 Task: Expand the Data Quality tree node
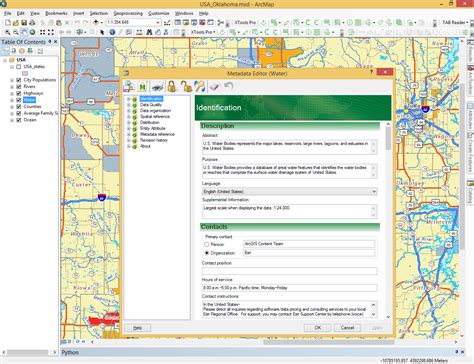129,105
